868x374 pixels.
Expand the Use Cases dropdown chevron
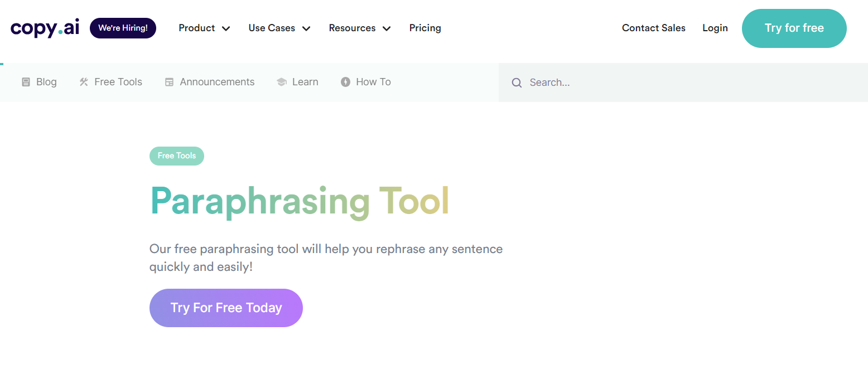coord(306,28)
